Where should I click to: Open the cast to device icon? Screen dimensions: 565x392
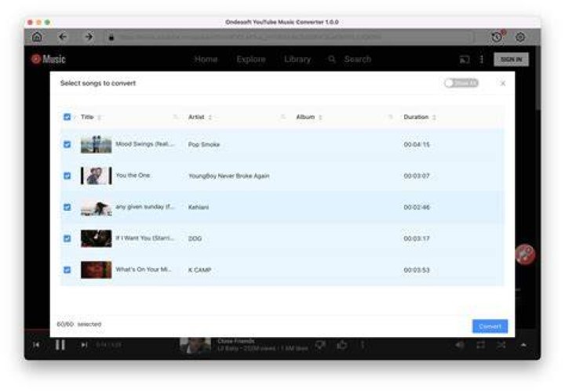tap(465, 60)
